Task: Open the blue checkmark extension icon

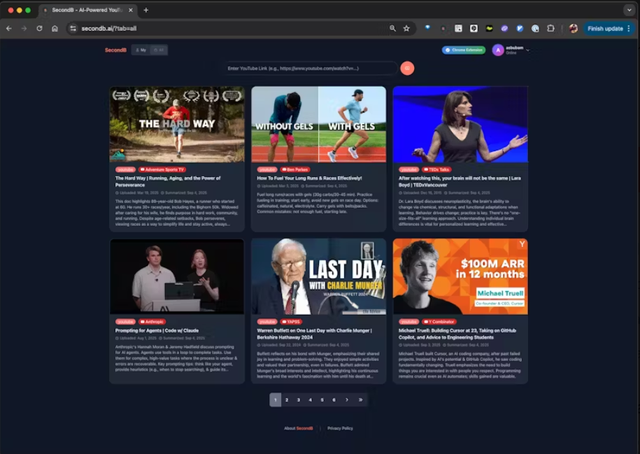Action: tap(520, 29)
